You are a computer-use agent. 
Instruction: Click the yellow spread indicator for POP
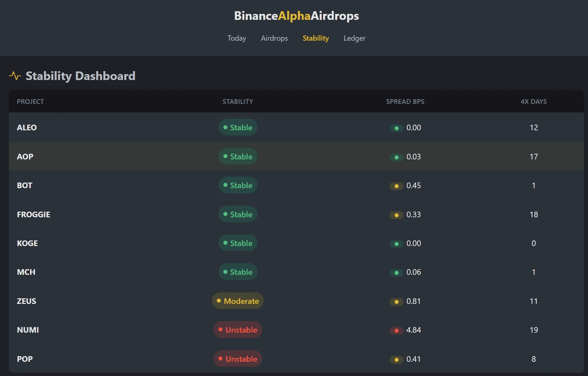pyautogui.click(x=396, y=359)
